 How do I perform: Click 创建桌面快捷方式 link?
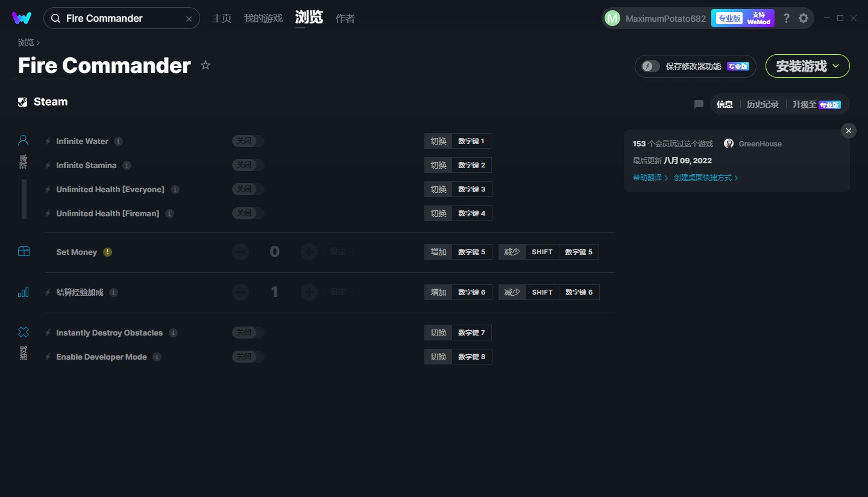706,178
